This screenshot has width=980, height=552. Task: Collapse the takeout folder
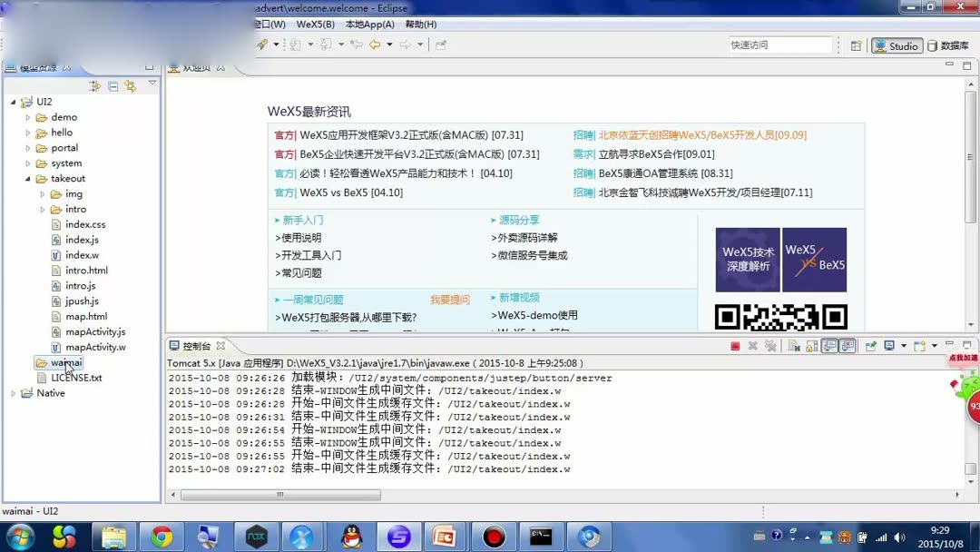coord(29,178)
